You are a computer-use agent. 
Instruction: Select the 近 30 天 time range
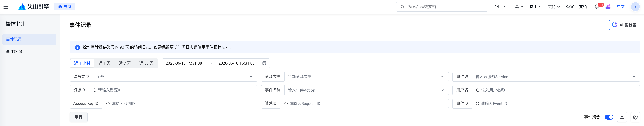click(146, 63)
